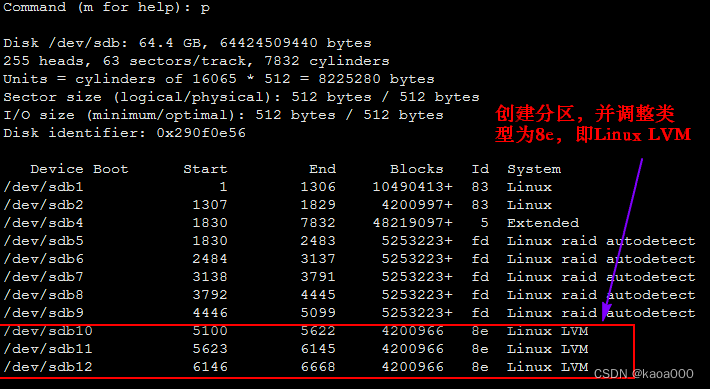Click Id '8e' in the /dev/sdb11 row
The height and width of the screenshot is (389, 710).
point(480,349)
